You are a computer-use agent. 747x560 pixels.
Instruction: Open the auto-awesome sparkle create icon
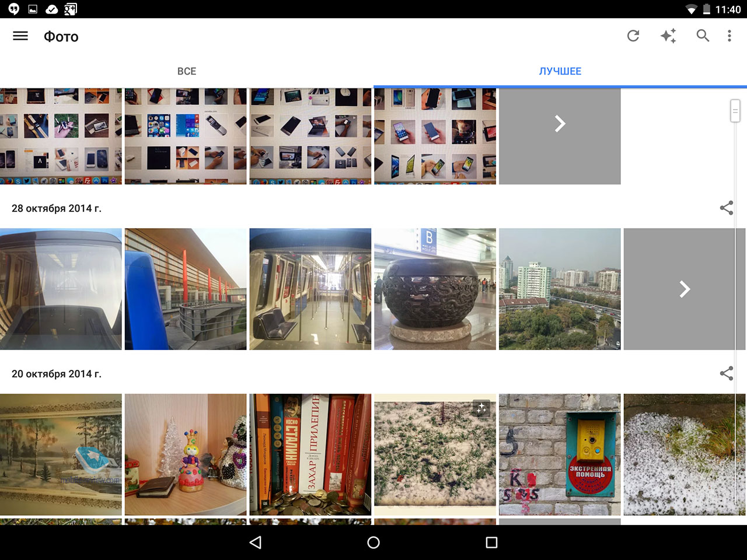click(x=668, y=36)
